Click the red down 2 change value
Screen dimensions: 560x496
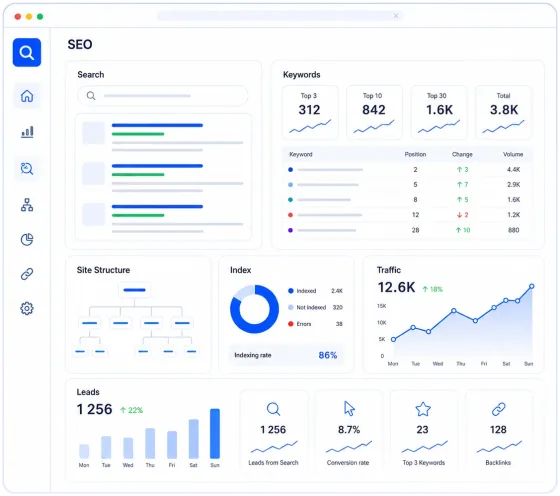tap(462, 215)
